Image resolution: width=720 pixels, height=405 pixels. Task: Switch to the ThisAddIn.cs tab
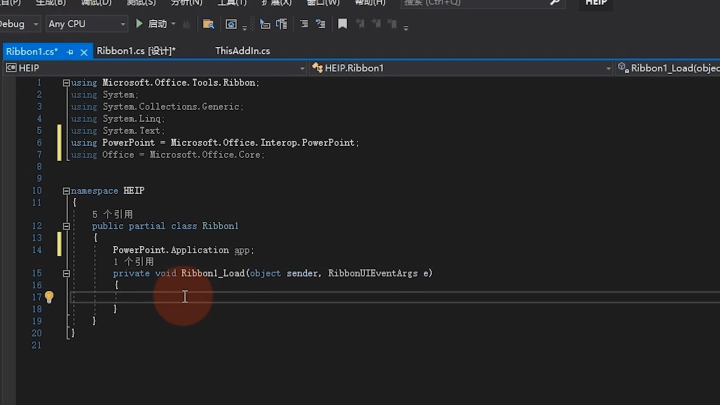(x=242, y=51)
